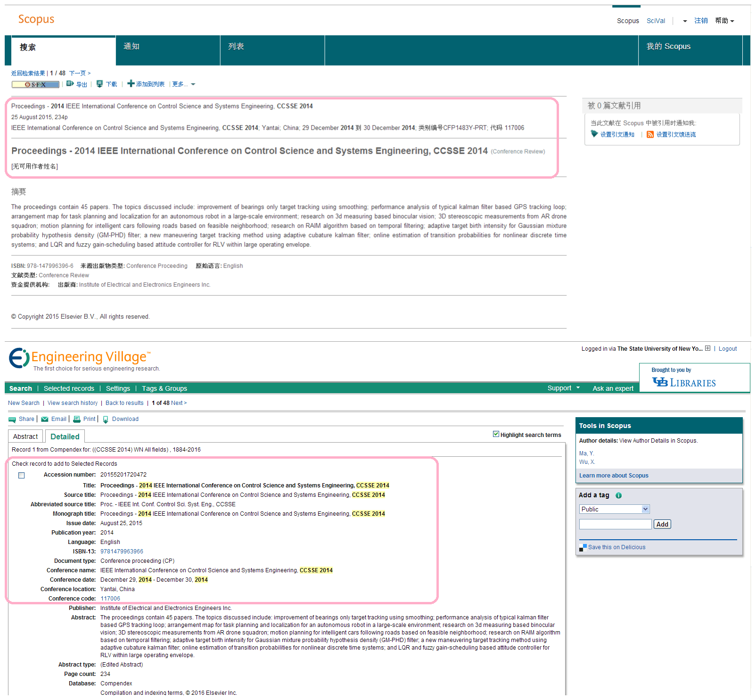
Task: Click the 摘要 abstract heading
Action: pyautogui.click(x=19, y=192)
